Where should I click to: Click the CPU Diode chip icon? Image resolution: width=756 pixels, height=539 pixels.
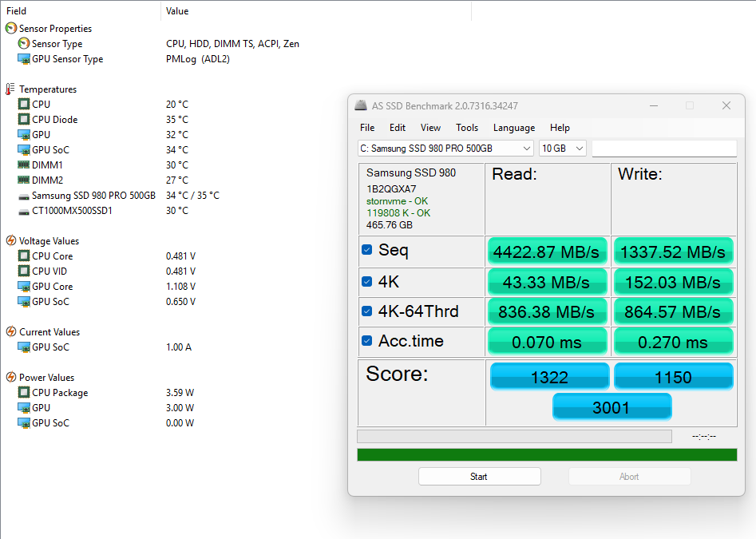(x=24, y=119)
